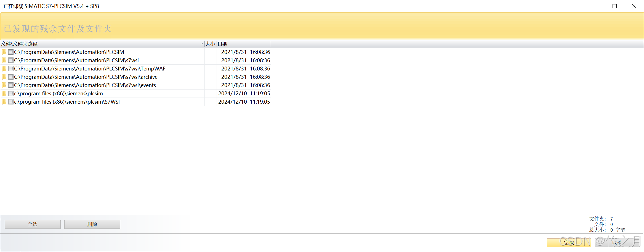Select path text ending in s7wsi\events

[x=85, y=85]
